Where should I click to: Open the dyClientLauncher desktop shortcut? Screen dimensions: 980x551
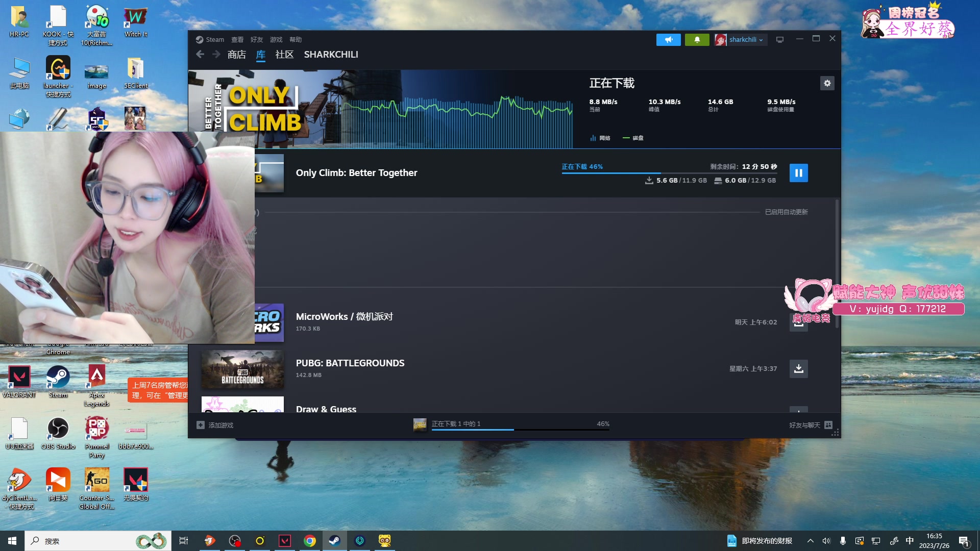tap(19, 488)
